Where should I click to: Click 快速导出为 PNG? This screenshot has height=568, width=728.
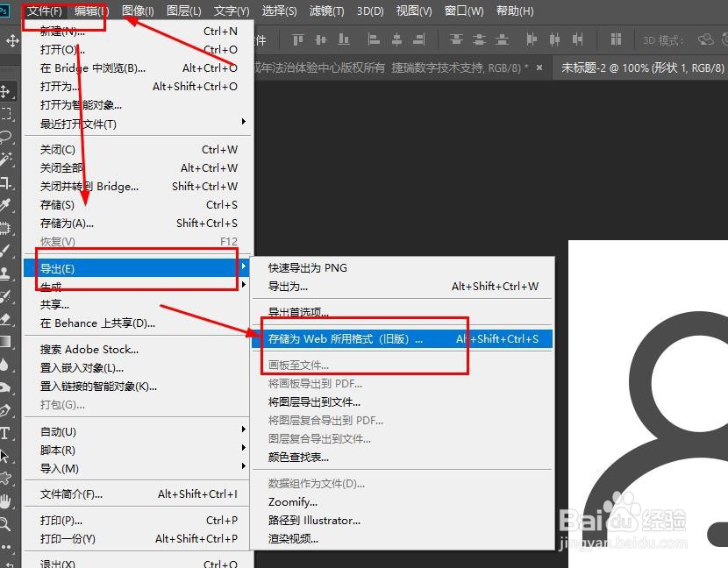(x=311, y=267)
